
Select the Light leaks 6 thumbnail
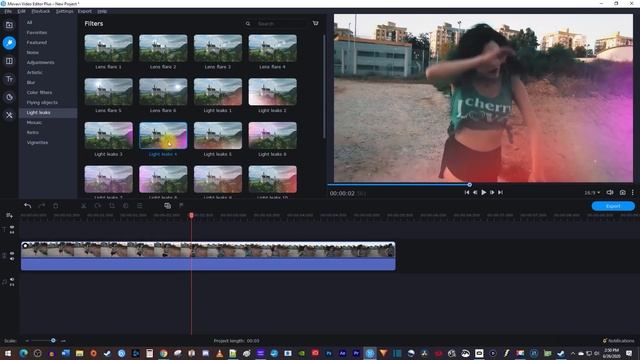[x=273, y=136]
